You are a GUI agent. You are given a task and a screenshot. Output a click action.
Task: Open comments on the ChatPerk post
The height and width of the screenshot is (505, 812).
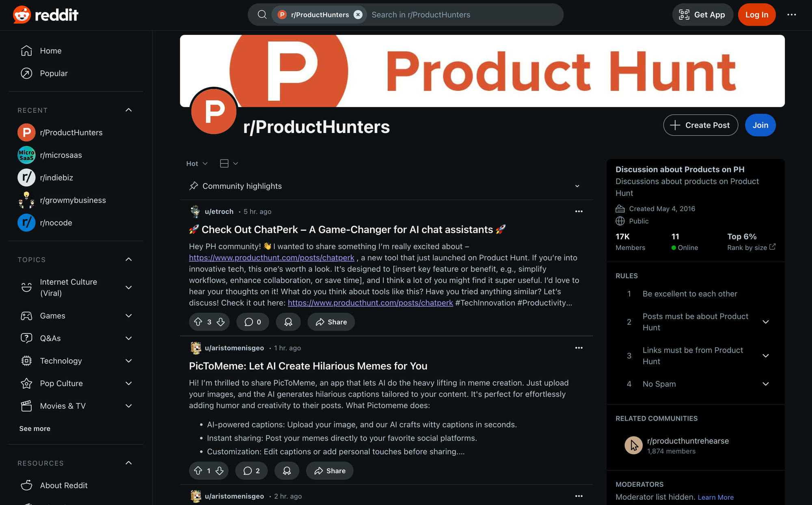(x=253, y=322)
